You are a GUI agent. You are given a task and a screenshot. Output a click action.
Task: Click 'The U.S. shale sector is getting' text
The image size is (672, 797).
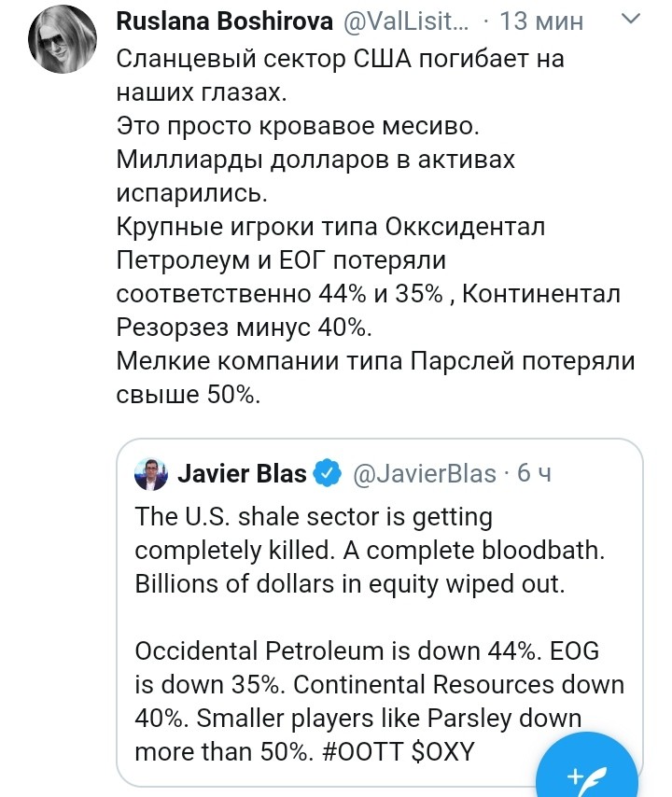314,516
